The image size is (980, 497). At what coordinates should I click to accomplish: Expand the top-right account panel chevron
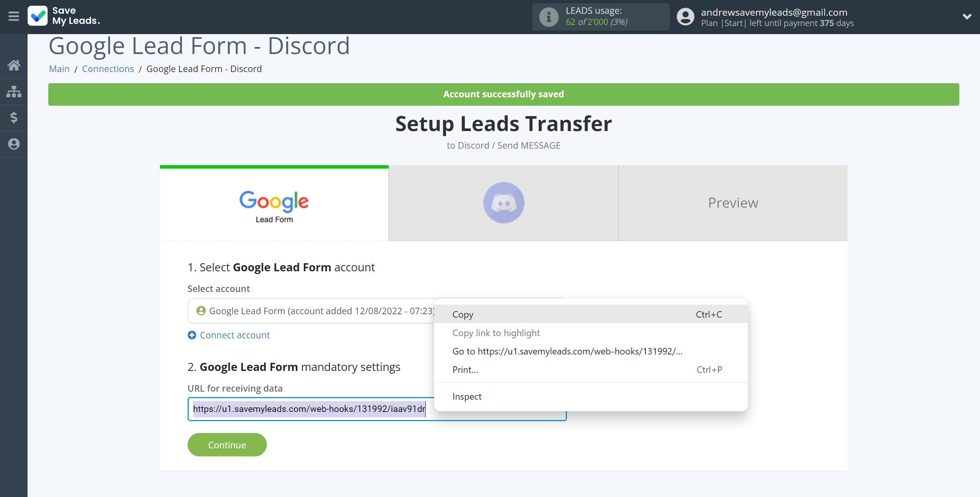967,17
